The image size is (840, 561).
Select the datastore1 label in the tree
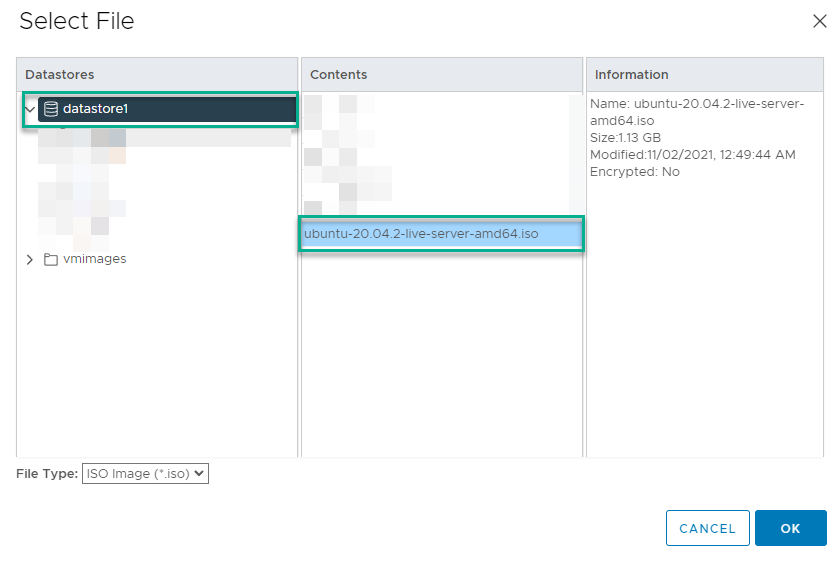pos(95,109)
